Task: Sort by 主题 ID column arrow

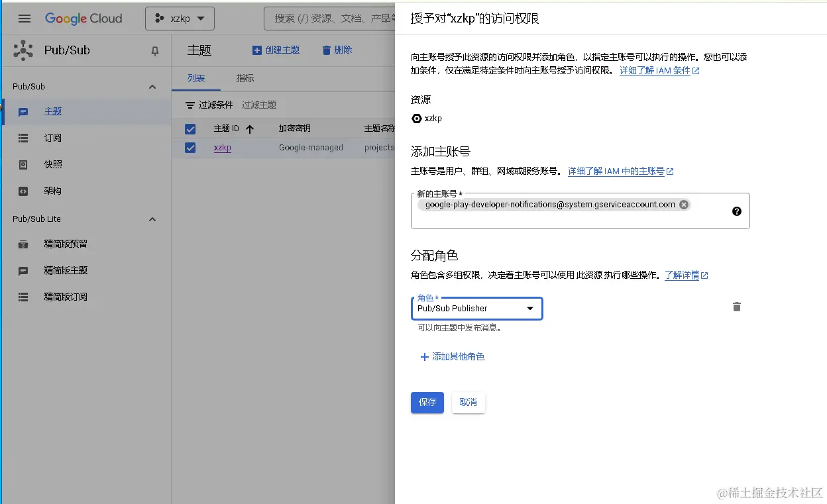Action: [x=250, y=129]
